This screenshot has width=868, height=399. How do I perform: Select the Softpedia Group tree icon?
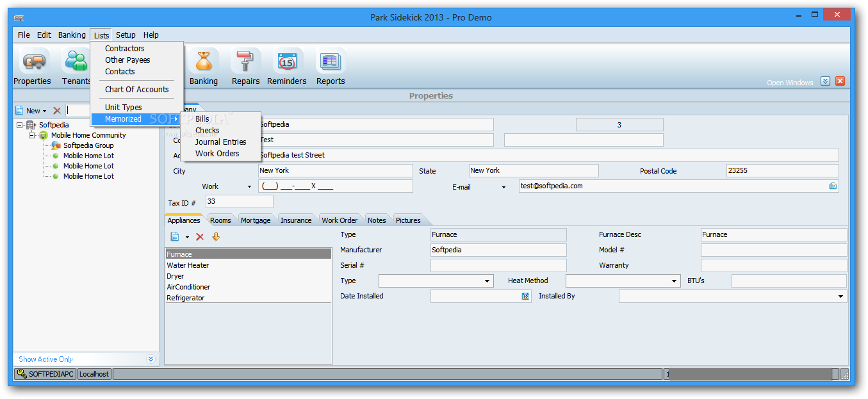[x=56, y=145]
